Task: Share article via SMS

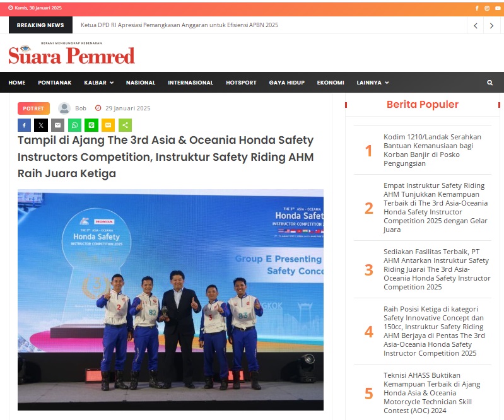Action: (x=108, y=125)
